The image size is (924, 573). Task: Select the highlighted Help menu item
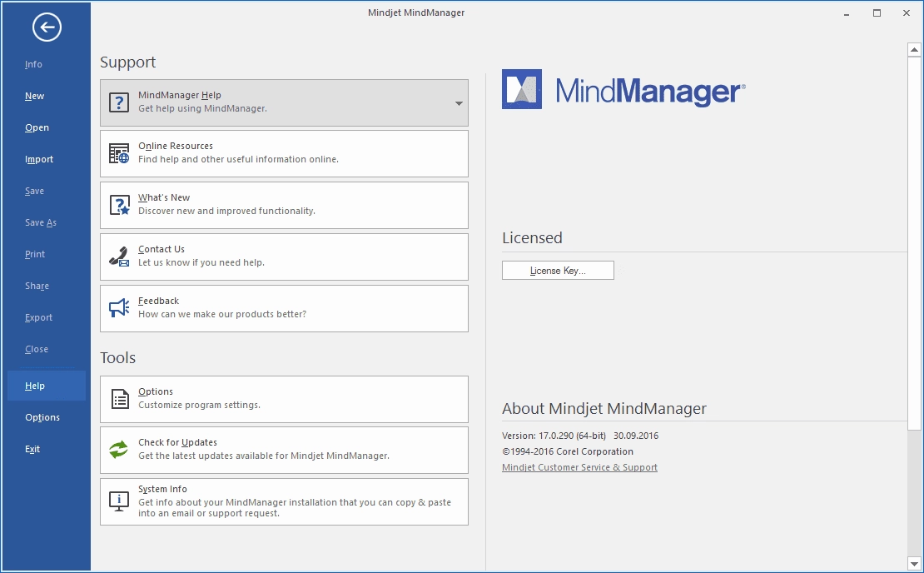(47, 386)
